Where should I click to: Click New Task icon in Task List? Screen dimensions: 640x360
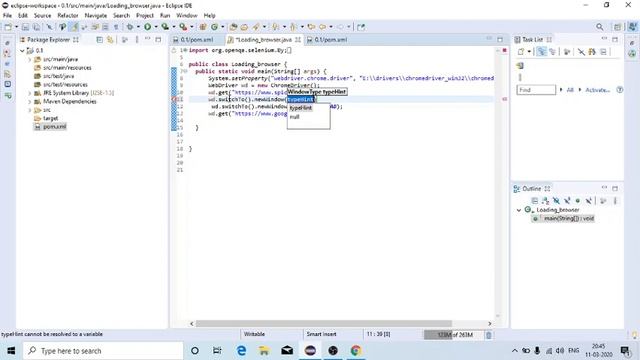[x=521, y=52]
